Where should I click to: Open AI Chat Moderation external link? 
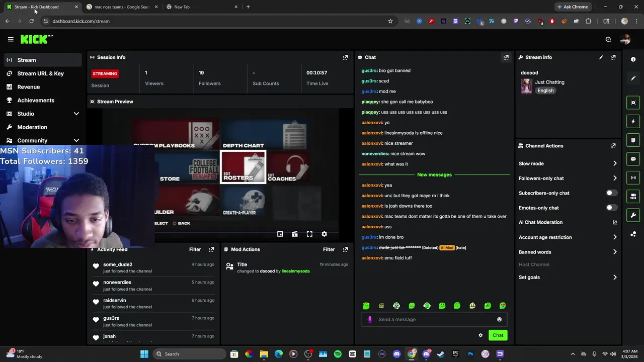pyautogui.click(x=615, y=222)
